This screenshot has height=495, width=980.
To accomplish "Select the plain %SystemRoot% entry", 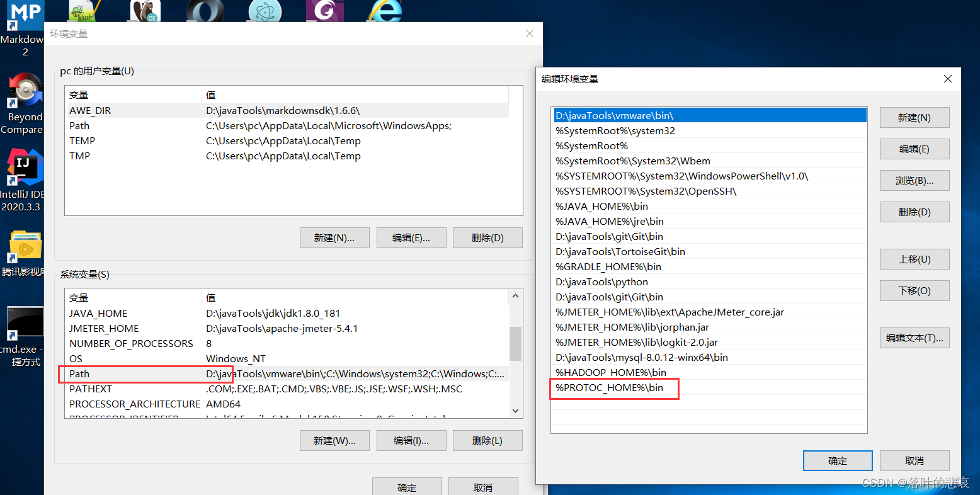I will [710, 145].
